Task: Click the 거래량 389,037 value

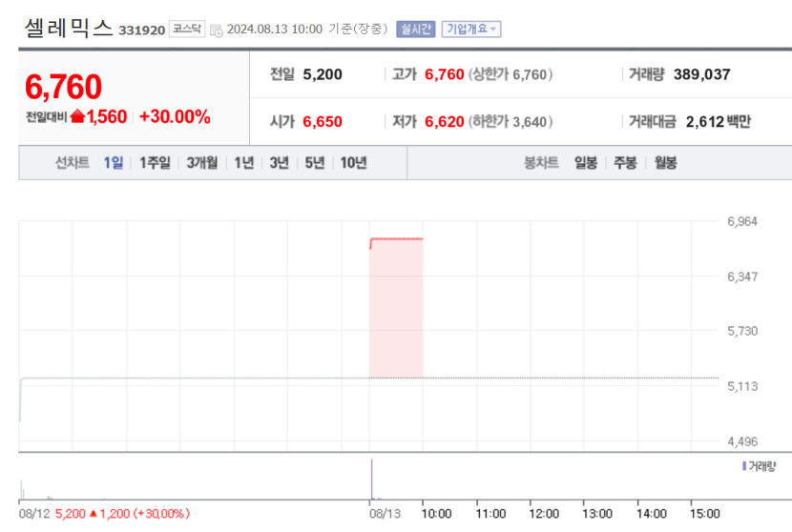Action: 701,74
